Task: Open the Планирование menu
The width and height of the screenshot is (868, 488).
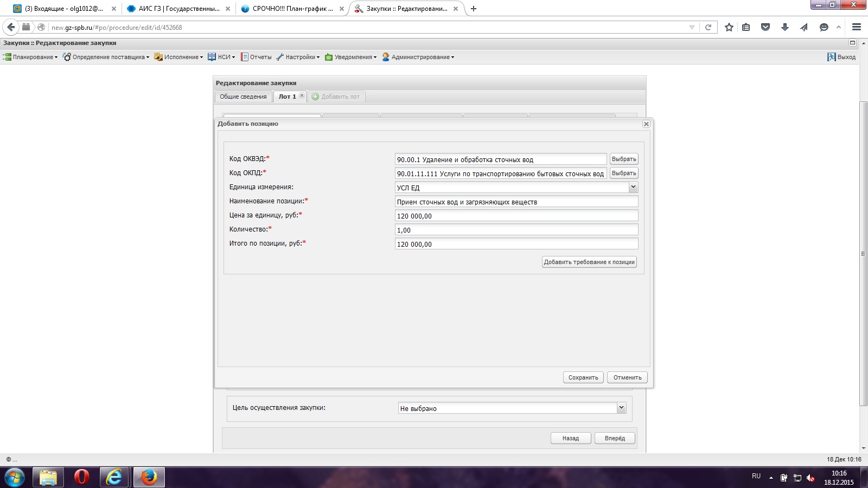Action: 30,57
